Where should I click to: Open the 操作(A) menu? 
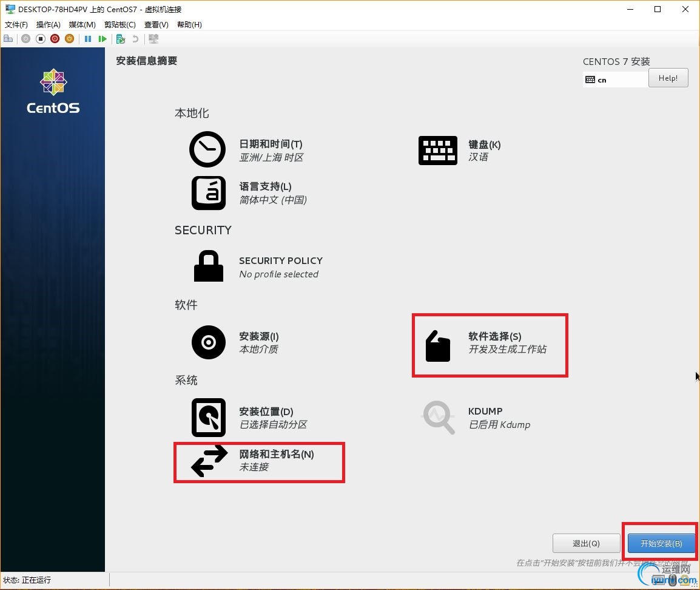point(48,24)
